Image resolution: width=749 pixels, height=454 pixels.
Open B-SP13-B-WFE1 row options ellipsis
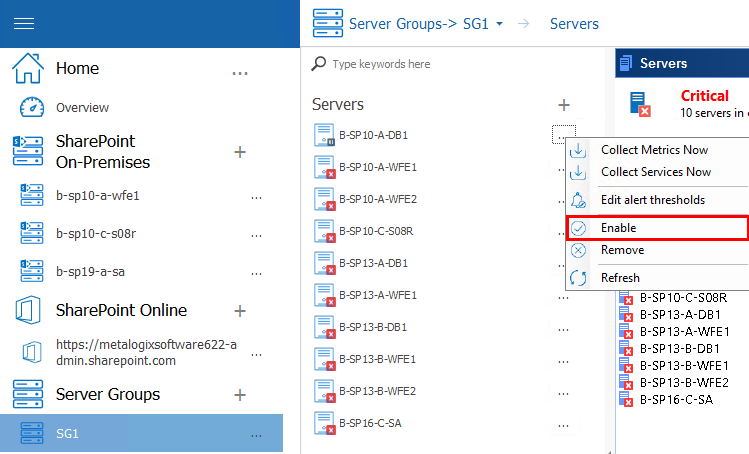click(x=564, y=361)
